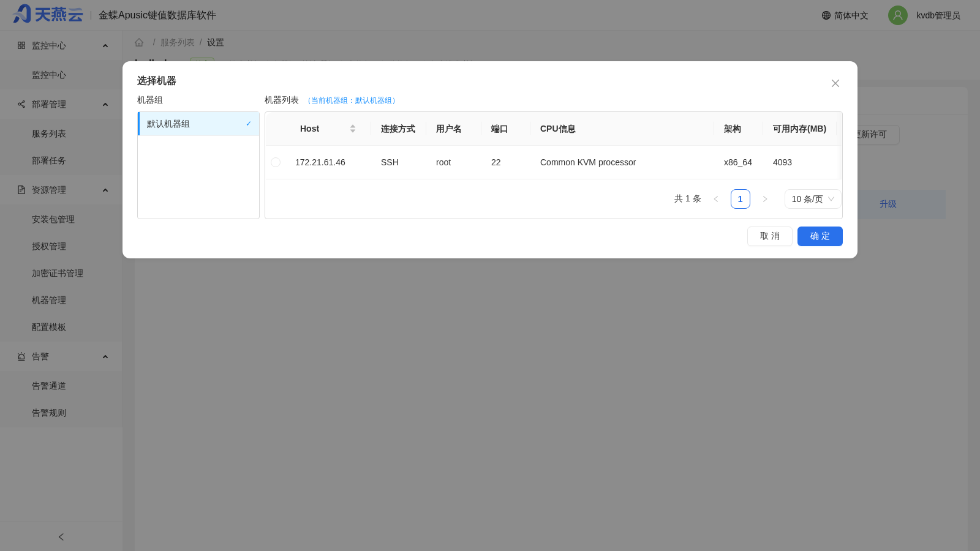980x551 pixels.
Task: Open 服务列表 in sidebar
Action: pyautogui.click(x=49, y=133)
